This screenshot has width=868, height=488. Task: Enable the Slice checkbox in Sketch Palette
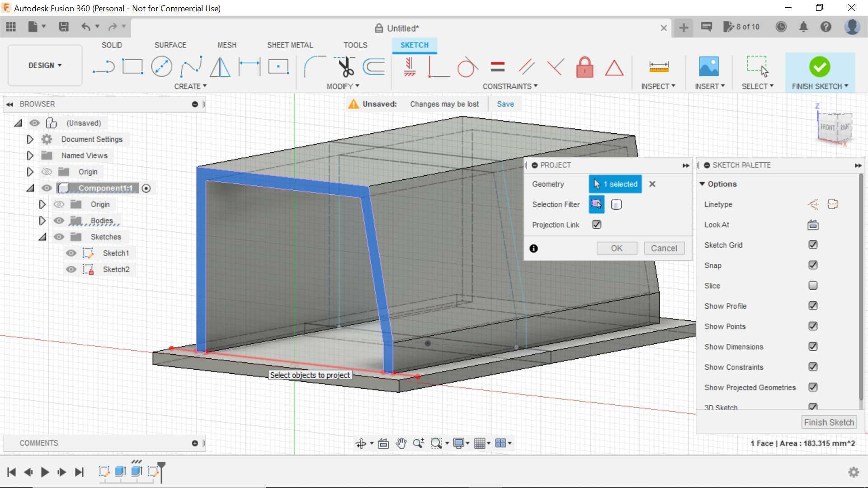tap(813, 286)
